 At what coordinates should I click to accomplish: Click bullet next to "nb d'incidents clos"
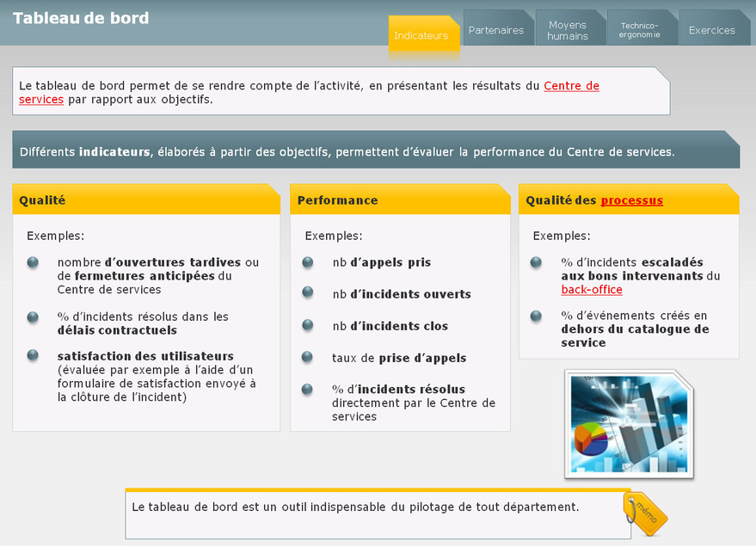[x=307, y=325]
